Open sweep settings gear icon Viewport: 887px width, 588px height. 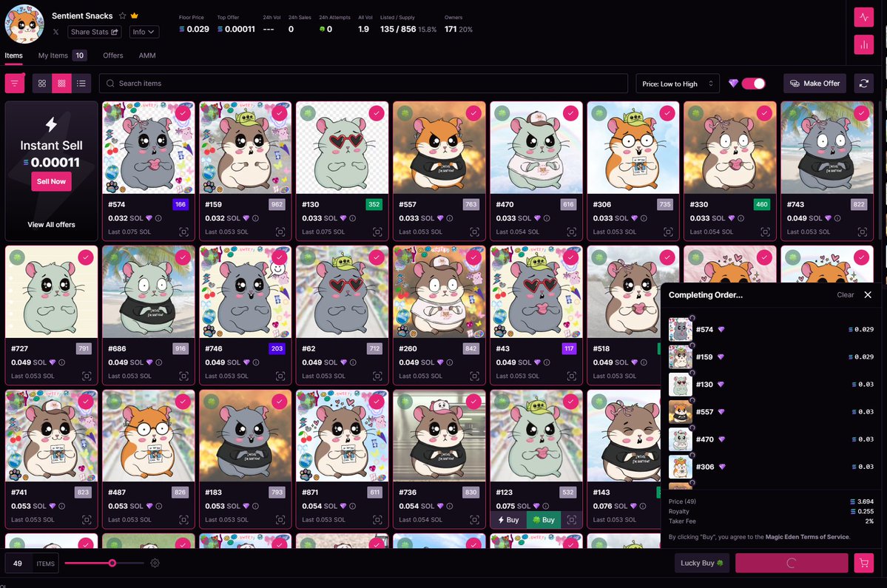click(x=155, y=563)
